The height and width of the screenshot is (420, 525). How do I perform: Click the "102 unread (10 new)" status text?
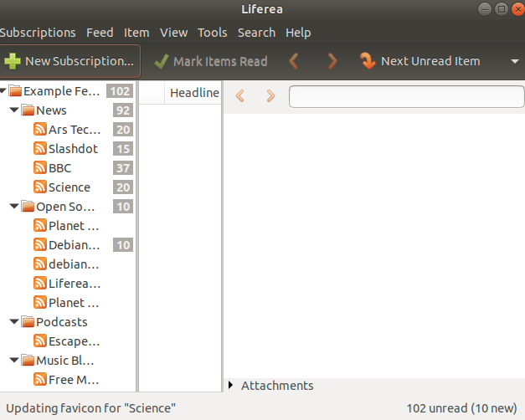(461, 408)
